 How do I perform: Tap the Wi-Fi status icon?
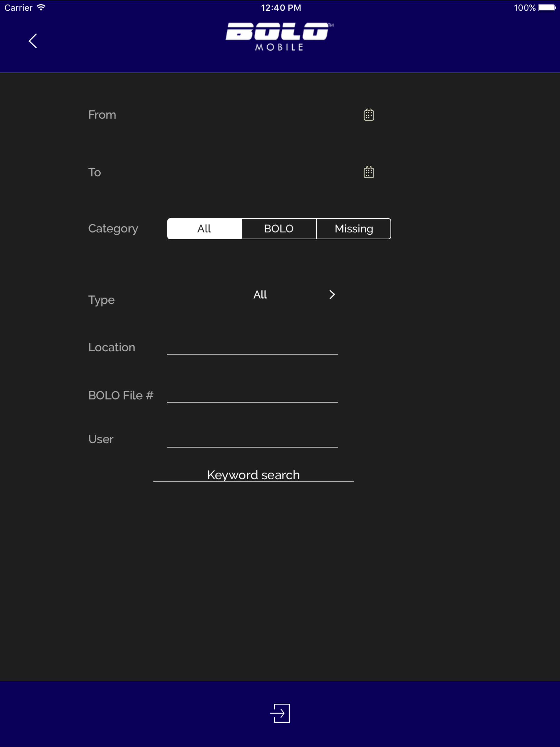pyautogui.click(x=41, y=7)
